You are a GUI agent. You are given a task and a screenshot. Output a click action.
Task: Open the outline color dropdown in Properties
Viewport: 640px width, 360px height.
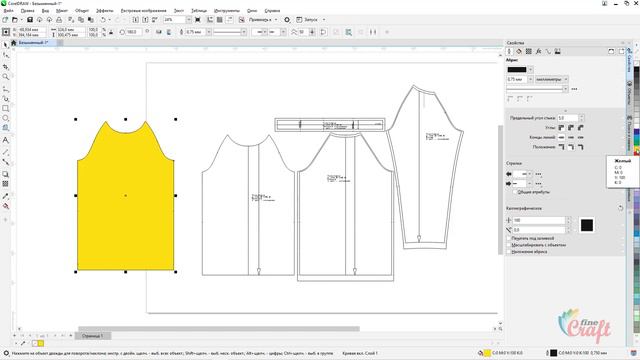click(530, 70)
